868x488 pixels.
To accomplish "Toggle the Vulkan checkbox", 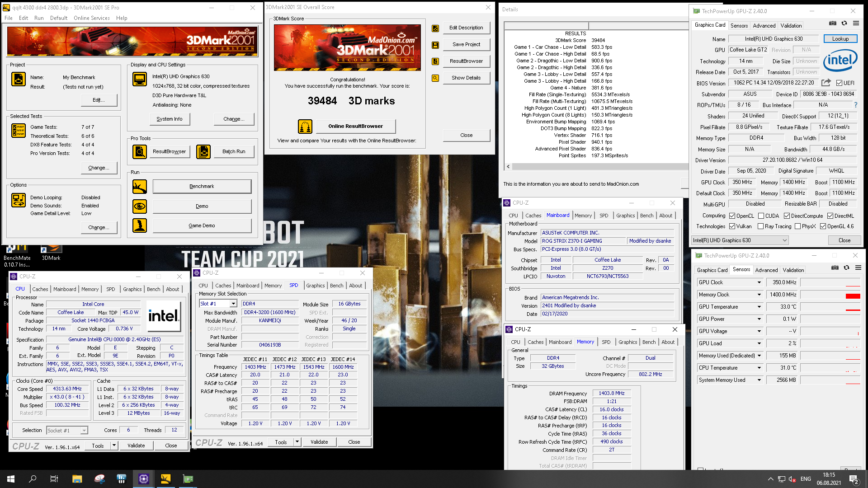I will (x=732, y=226).
